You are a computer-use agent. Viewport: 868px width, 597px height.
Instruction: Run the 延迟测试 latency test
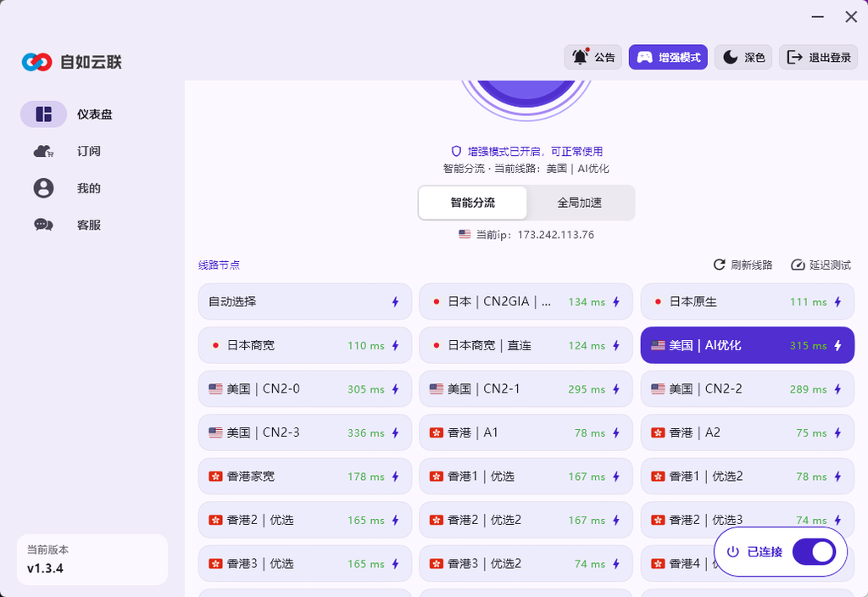821,265
